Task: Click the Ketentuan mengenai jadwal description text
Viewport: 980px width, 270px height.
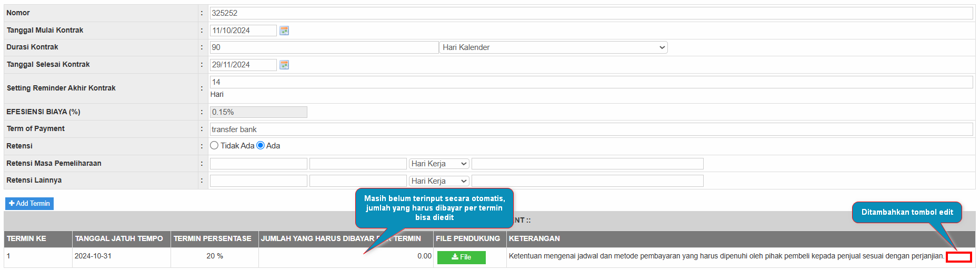Action: pyautogui.click(x=726, y=256)
